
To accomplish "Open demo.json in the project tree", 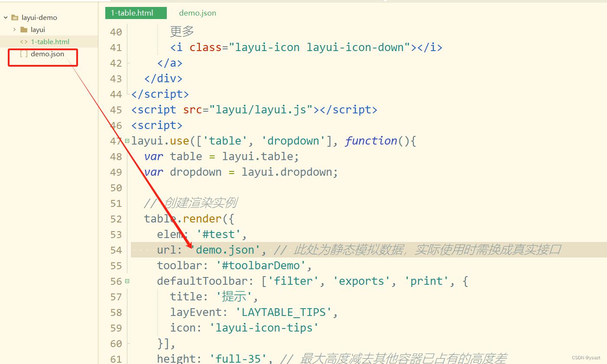I will pos(47,54).
